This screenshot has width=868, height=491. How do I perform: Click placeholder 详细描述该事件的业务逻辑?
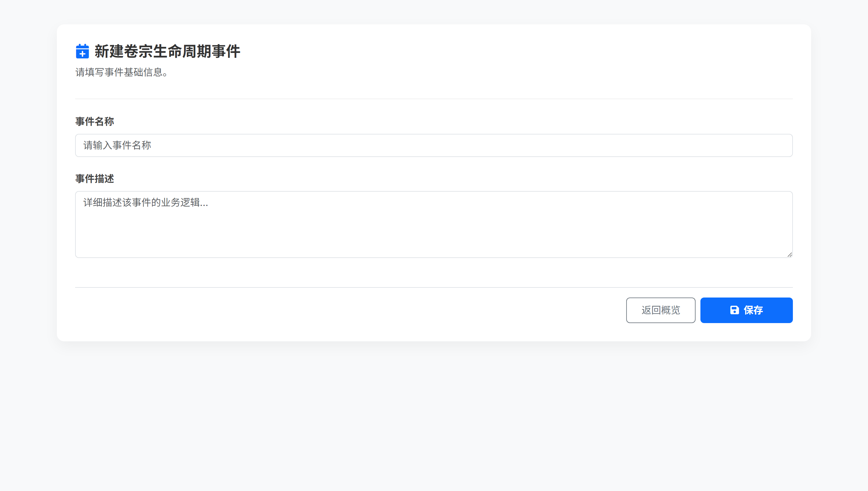tap(146, 202)
